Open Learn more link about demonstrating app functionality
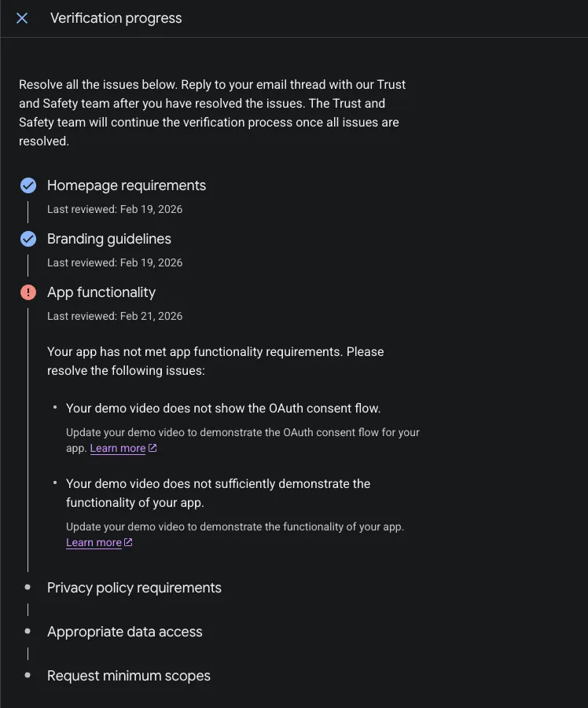 point(94,543)
